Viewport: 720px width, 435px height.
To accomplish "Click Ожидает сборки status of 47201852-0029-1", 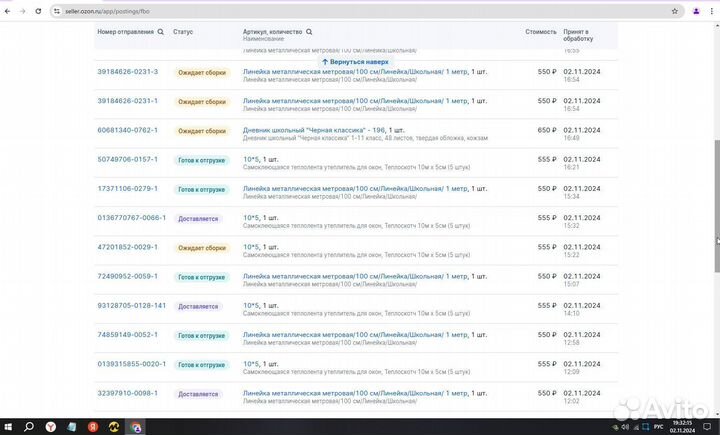I will pos(201,247).
